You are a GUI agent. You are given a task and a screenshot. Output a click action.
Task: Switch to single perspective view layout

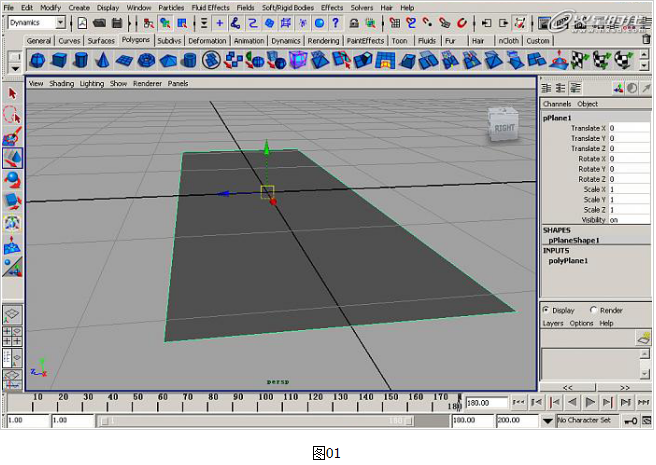[x=12, y=315]
